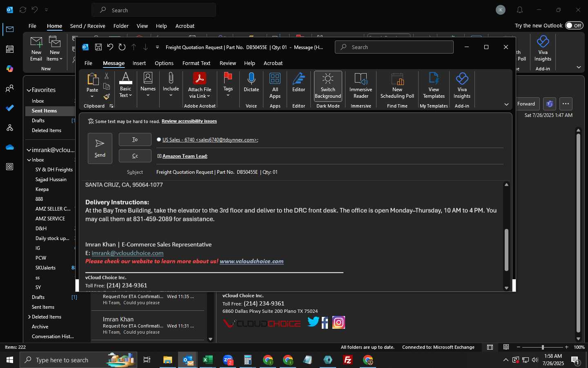Attach File via Link with Acrobat
The width and height of the screenshot is (588, 368).
coord(200,85)
